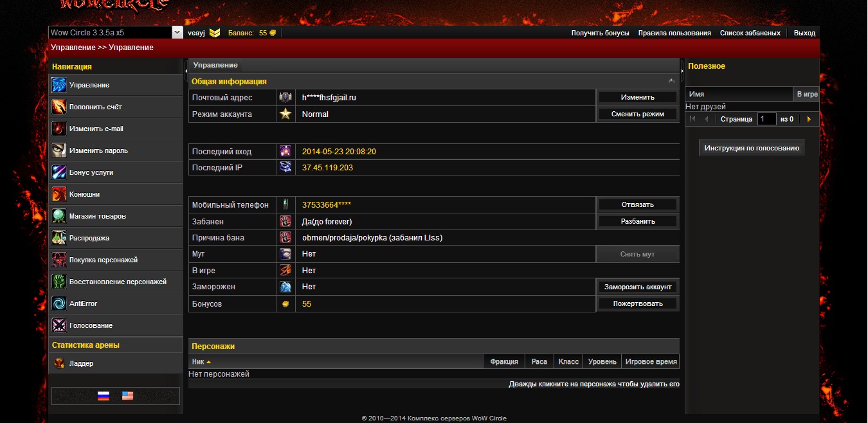The image size is (868, 423).
Task: Click the Последний вход row icon
Action: click(285, 151)
